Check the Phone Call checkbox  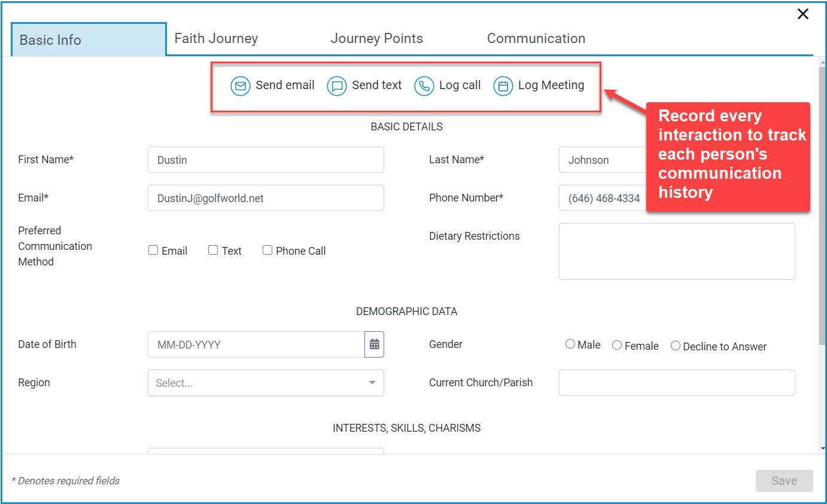(x=267, y=251)
